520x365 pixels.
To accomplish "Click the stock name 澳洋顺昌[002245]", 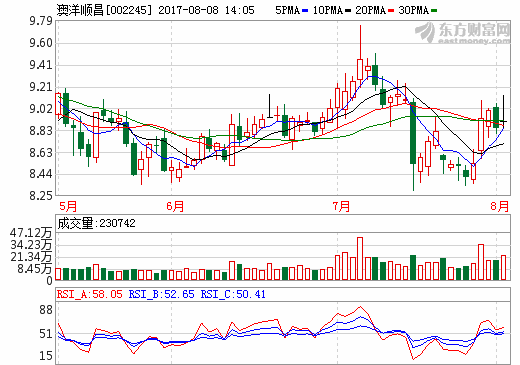I will tap(104, 10).
